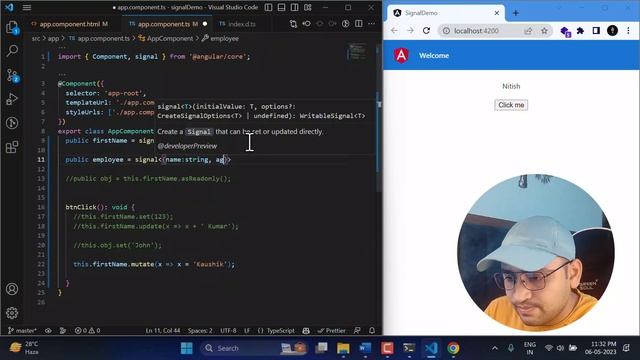Click the errors and warnings count in status bar
The image size is (640, 360).
coord(87,331)
